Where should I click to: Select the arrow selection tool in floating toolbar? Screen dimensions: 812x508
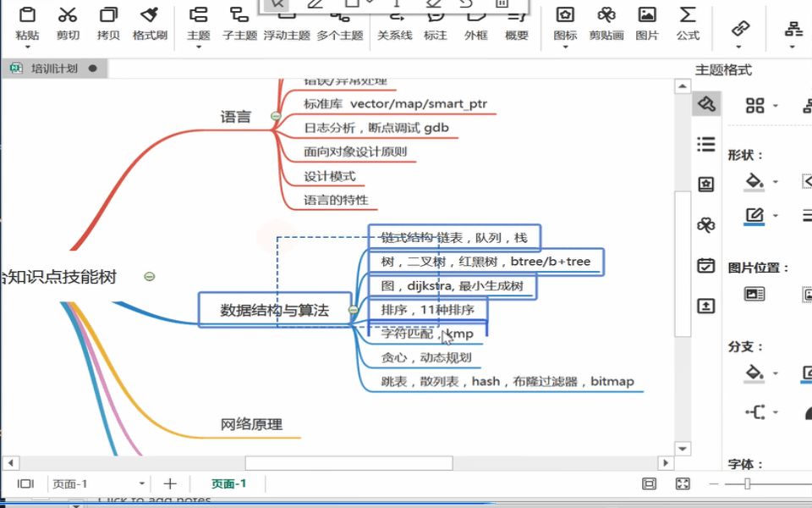(277, 5)
